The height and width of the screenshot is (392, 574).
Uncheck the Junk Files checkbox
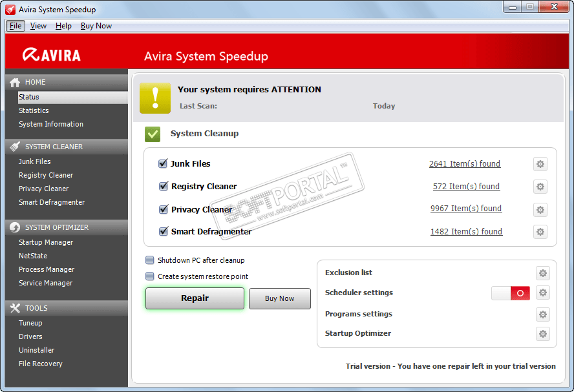coord(163,163)
